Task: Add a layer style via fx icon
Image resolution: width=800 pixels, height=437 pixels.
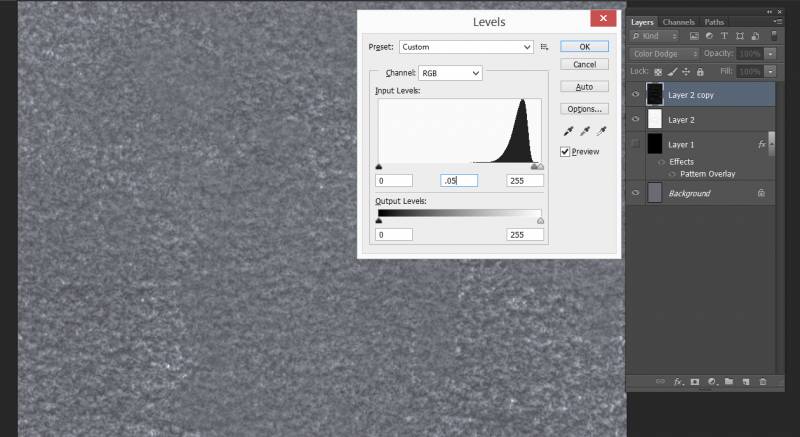Action: [x=677, y=382]
